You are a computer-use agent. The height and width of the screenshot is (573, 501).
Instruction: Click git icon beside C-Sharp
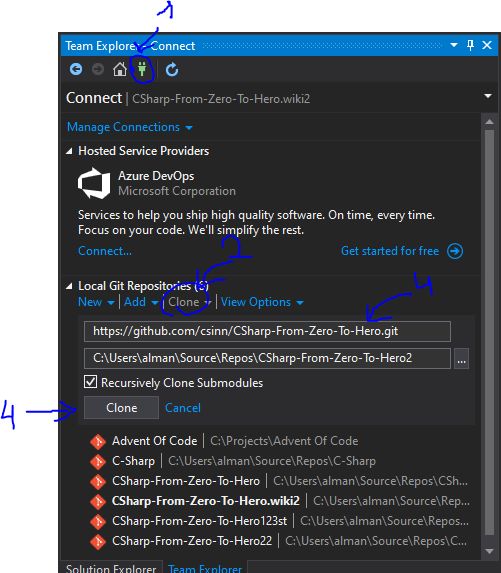click(98, 462)
